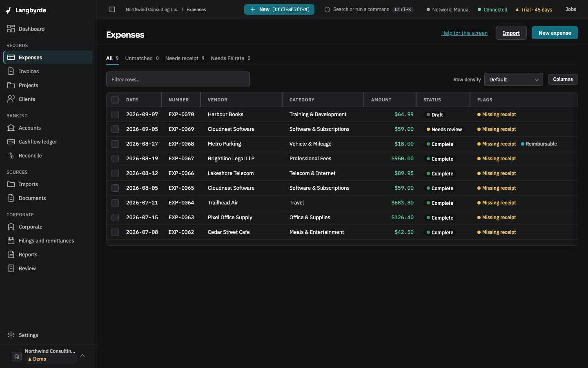Click the company avatar icon at bottom
The height and width of the screenshot is (368, 588).
(16, 357)
